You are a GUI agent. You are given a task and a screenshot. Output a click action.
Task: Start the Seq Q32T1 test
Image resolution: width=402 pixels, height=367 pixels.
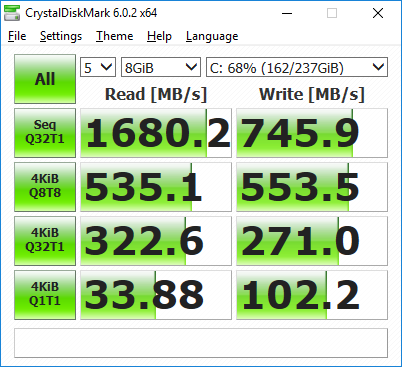(x=45, y=133)
